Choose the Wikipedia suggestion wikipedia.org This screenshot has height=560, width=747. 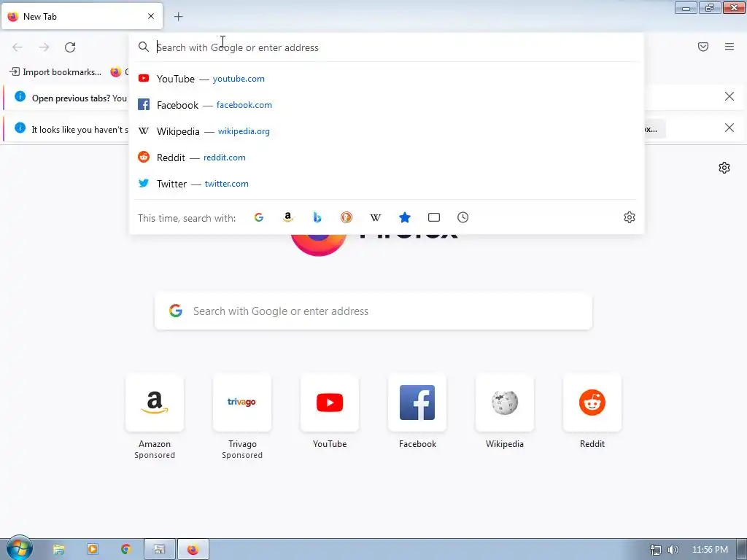tap(387, 131)
